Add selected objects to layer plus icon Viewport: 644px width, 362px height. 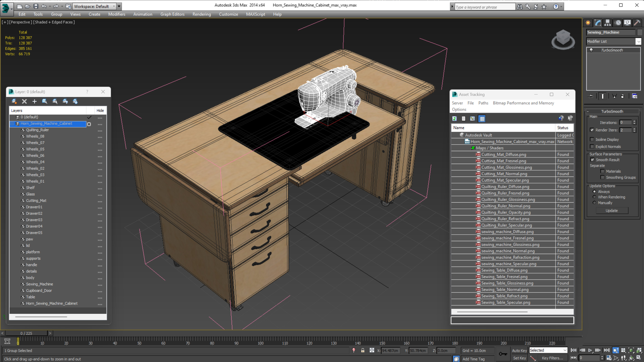[x=35, y=101]
